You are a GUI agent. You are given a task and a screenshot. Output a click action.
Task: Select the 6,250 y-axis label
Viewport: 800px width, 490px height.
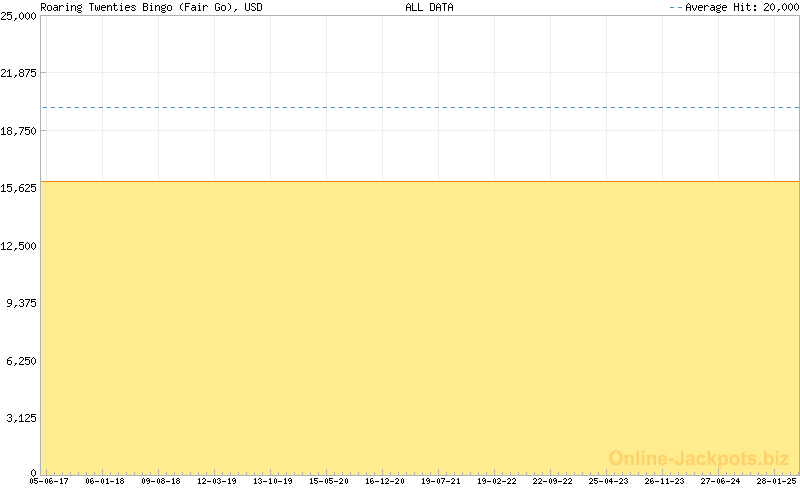[22, 361]
